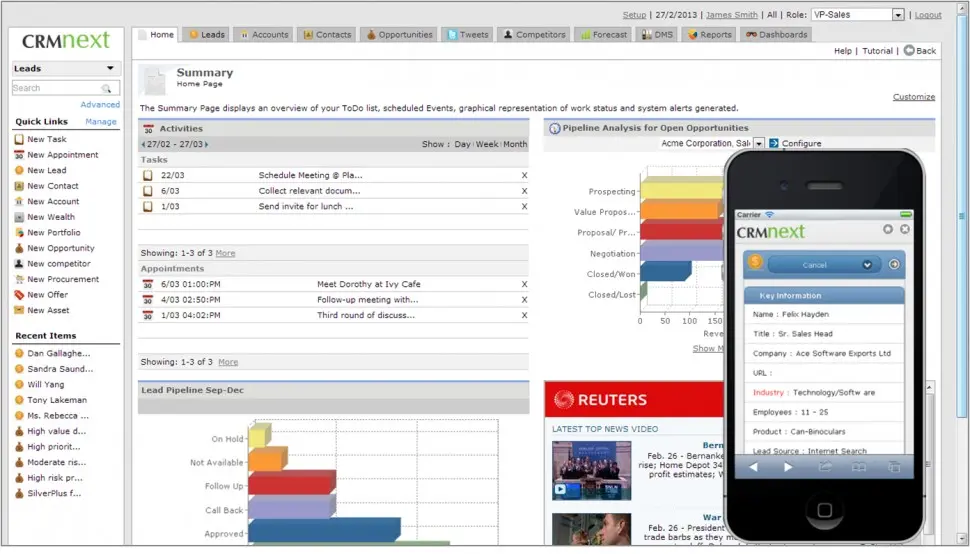Switch Activities view to Week

pyautogui.click(x=487, y=144)
